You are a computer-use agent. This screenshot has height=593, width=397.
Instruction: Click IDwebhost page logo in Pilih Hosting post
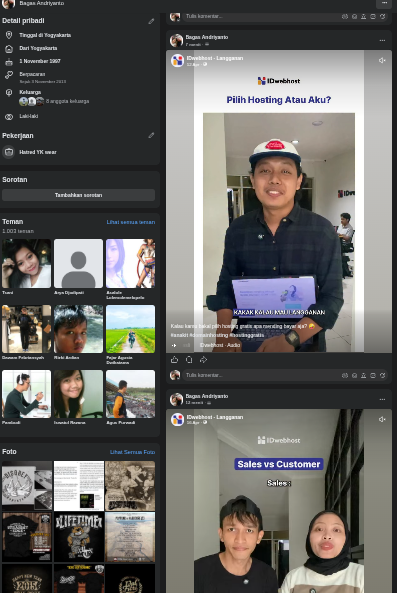click(x=177, y=61)
